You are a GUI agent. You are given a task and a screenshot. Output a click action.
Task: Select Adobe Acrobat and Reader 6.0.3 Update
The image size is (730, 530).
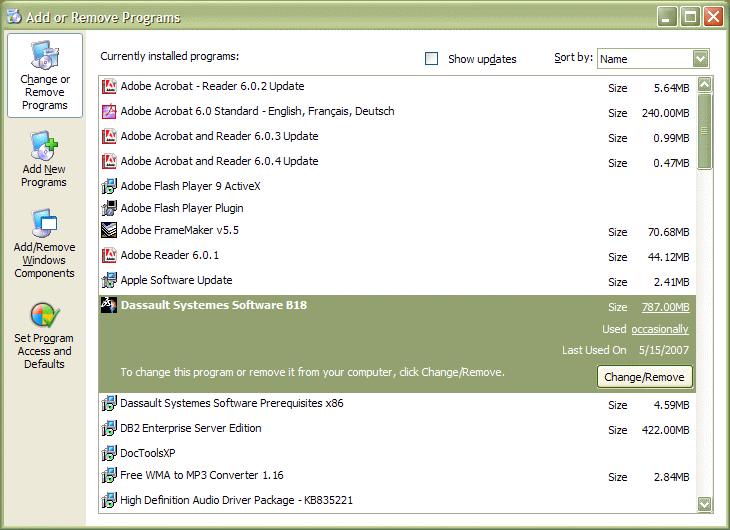pyautogui.click(x=397, y=136)
